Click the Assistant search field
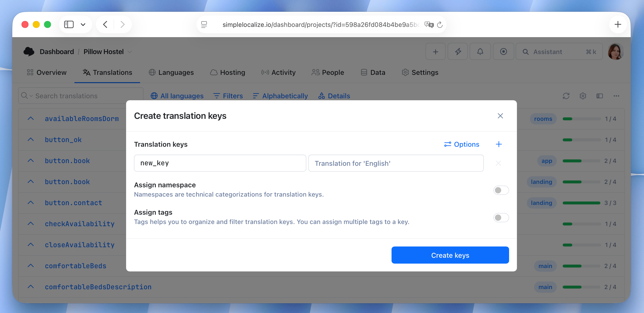Viewport: 644px width, 313px height. pyautogui.click(x=559, y=52)
